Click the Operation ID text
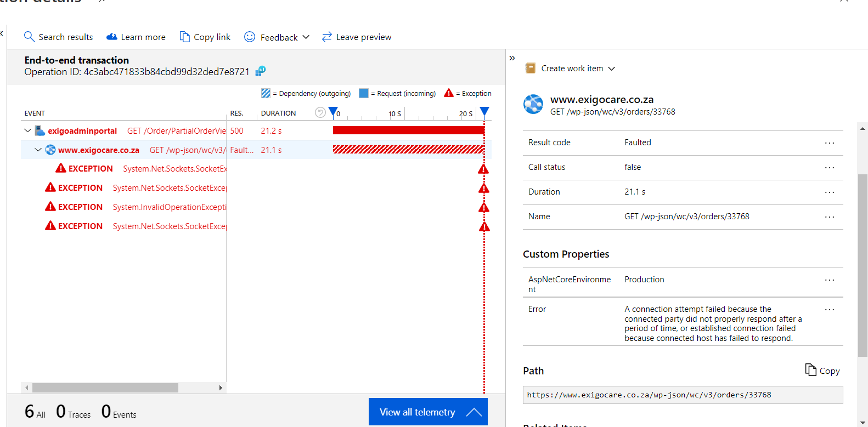 point(137,72)
